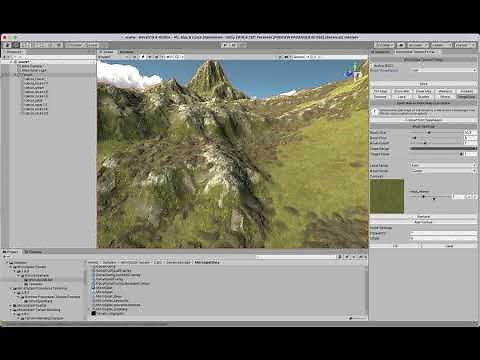Image resolution: width=480 pixels, height=360 pixels.
Task: Click the Pause button
Action: pyautogui.click(x=234, y=45)
